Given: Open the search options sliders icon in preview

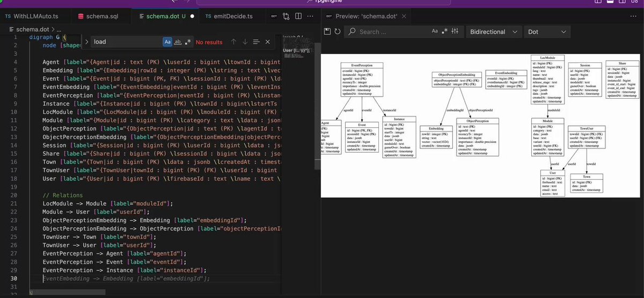Looking at the screenshot, I should click(x=455, y=32).
